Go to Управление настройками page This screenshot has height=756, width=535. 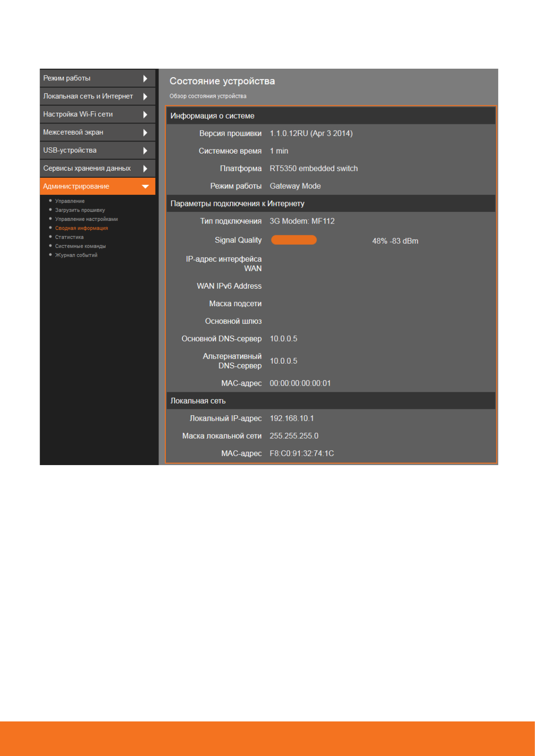tap(86, 219)
